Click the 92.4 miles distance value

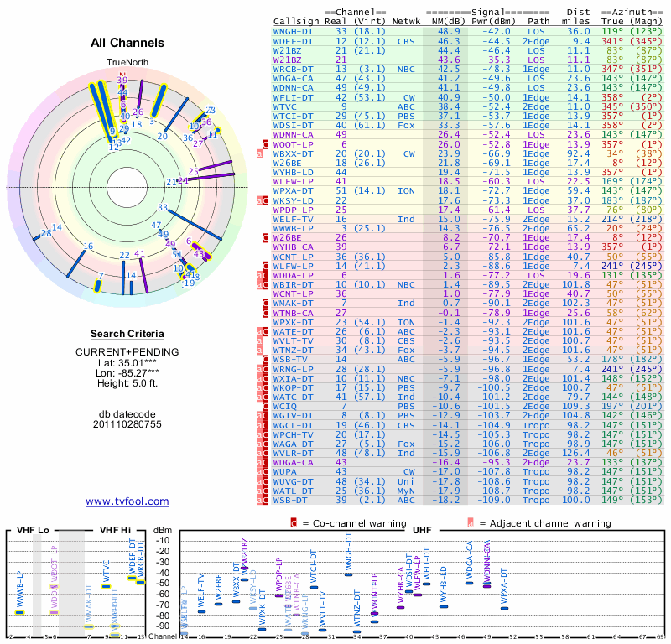point(579,153)
